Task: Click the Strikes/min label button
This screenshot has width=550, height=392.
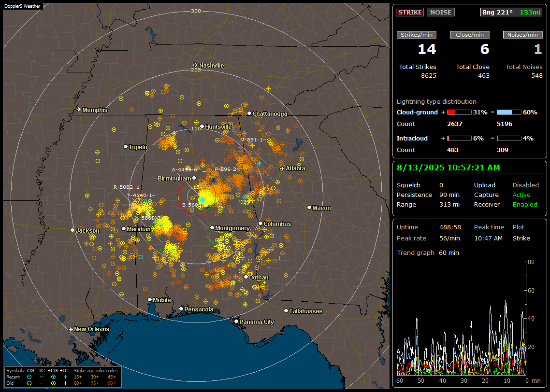Action: coord(416,35)
